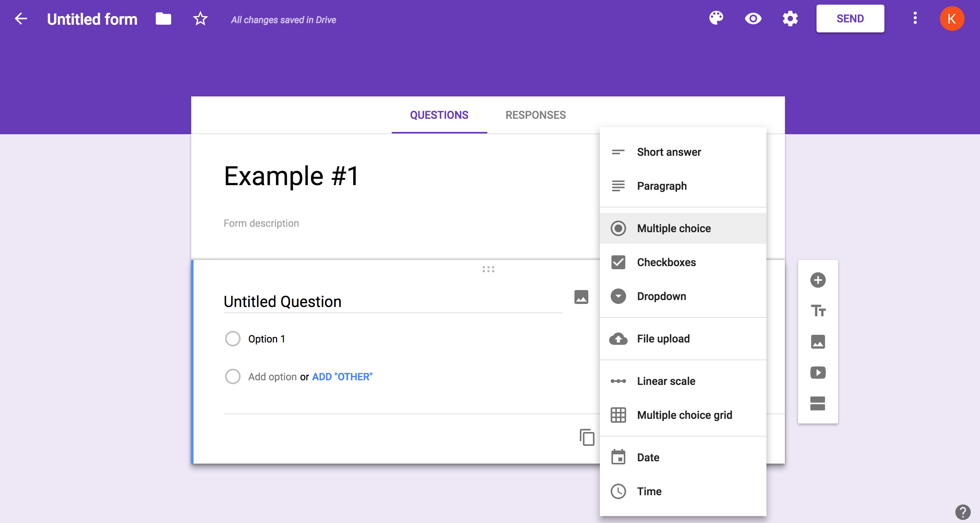Image resolution: width=980 pixels, height=523 pixels.
Task: Preview the form with the eye icon
Action: 753,19
